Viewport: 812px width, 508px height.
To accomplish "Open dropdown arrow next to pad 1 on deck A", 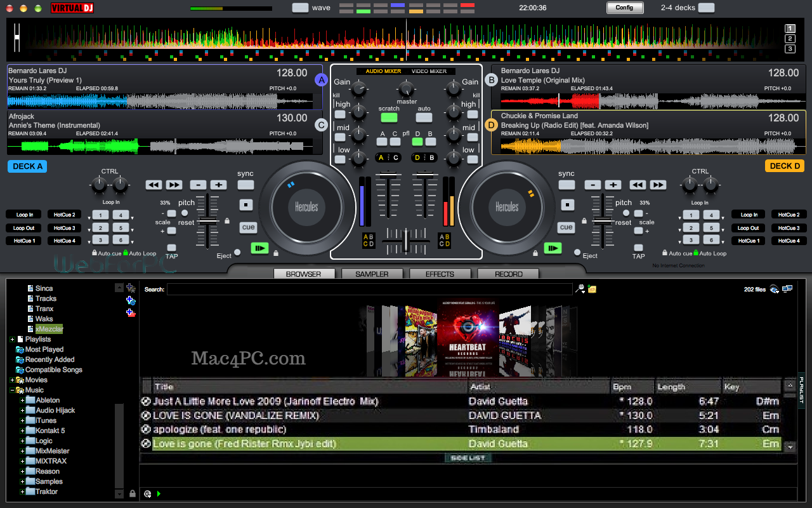I will [89, 218].
